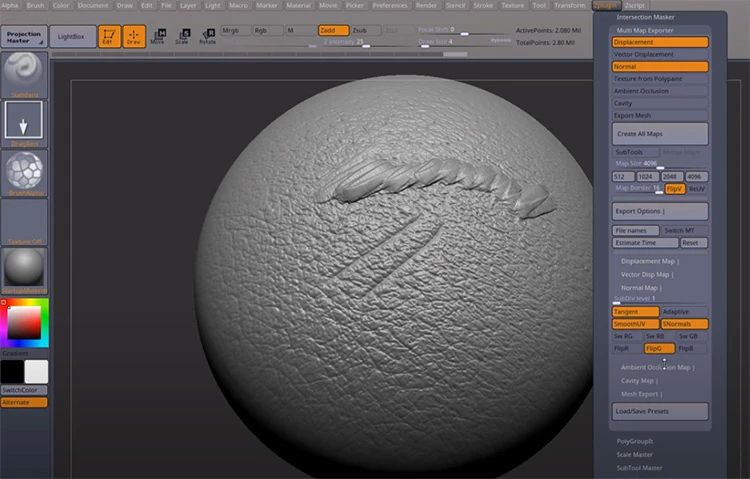Enable Cavity map export option
This screenshot has width=750, height=479.
[660, 103]
